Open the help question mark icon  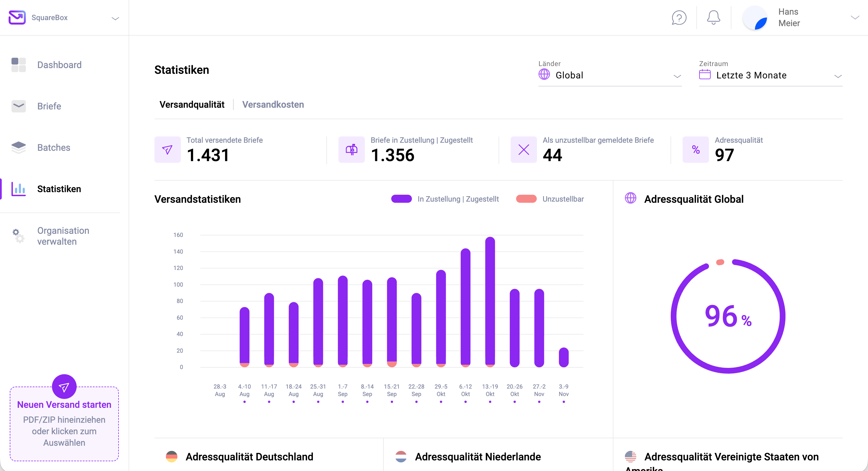679,18
